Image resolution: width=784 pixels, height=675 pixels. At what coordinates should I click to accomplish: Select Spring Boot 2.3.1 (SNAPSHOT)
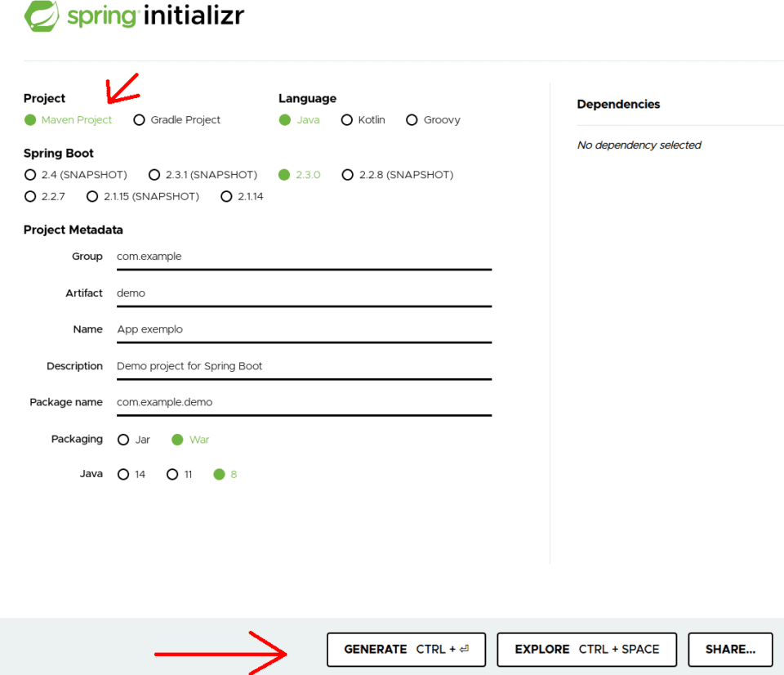pyautogui.click(x=203, y=175)
